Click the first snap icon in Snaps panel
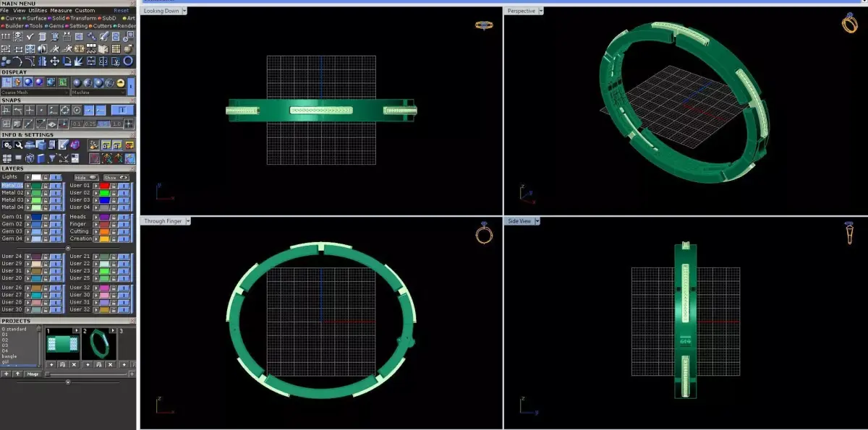868x430 pixels. click(x=6, y=110)
